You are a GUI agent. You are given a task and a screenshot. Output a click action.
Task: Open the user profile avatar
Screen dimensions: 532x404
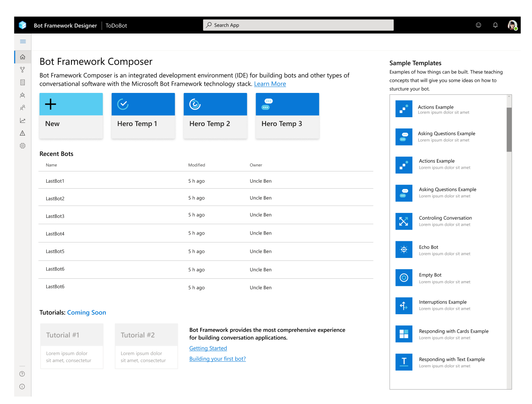512,25
